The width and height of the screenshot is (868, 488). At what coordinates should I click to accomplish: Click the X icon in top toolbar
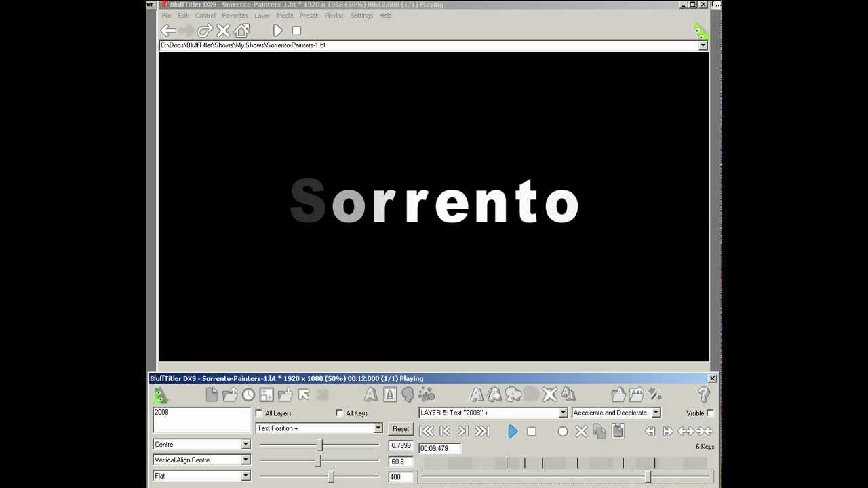[x=223, y=30]
